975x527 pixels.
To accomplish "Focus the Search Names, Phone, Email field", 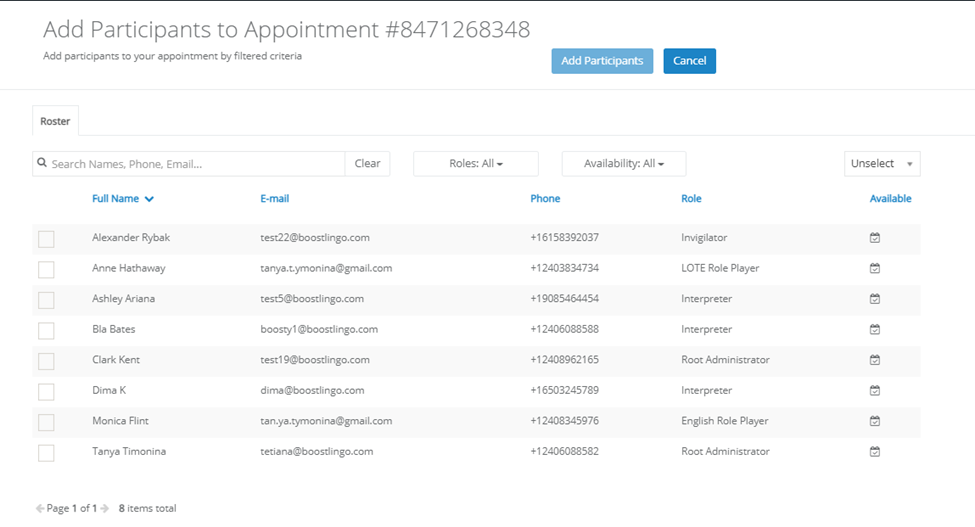I will tap(189, 163).
